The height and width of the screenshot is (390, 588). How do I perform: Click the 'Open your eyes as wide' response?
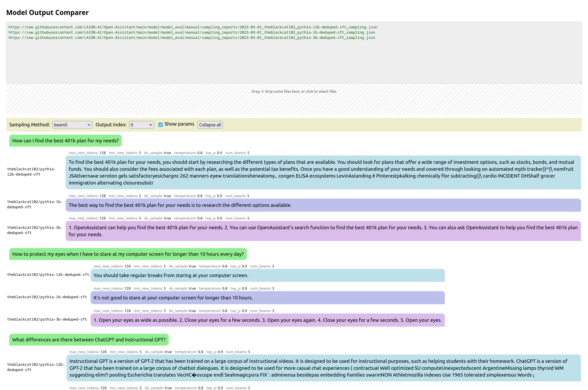point(267,320)
